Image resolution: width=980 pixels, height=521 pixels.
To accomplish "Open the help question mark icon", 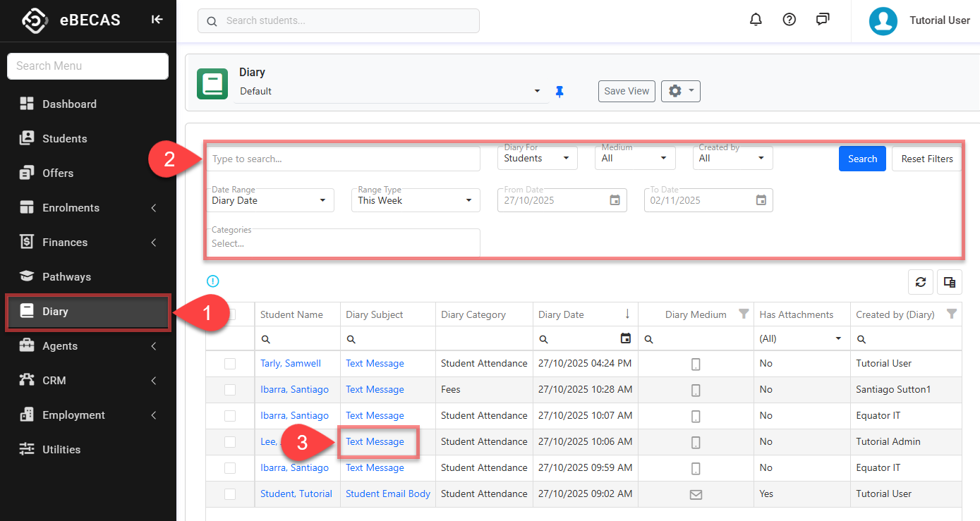I will (790, 20).
